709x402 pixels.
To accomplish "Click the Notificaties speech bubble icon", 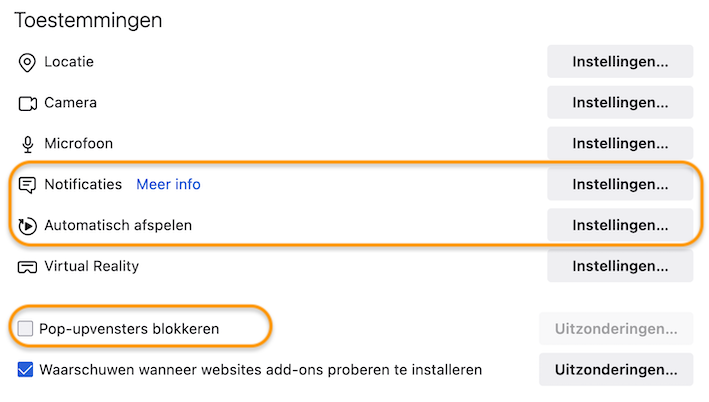I will click(x=27, y=185).
